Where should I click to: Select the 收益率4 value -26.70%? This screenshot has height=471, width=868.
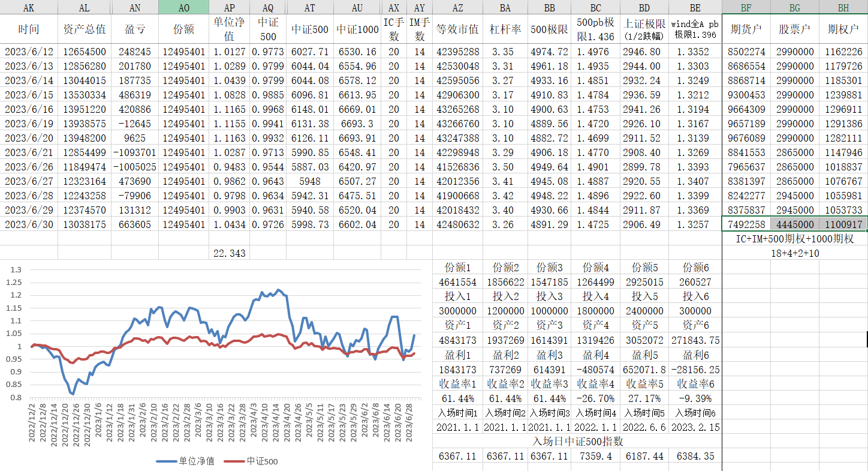point(595,398)
